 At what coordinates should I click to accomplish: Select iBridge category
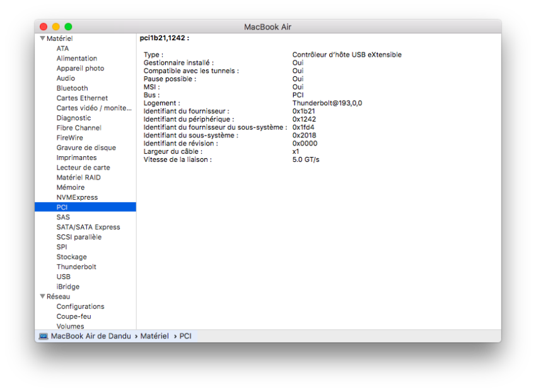pyautogui.click(x=68, y=286)
